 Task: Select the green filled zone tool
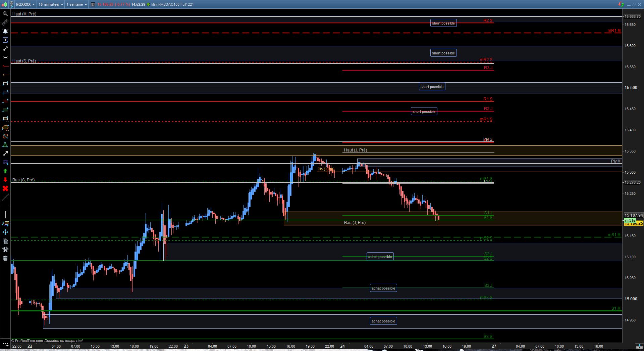coord(5,110)
